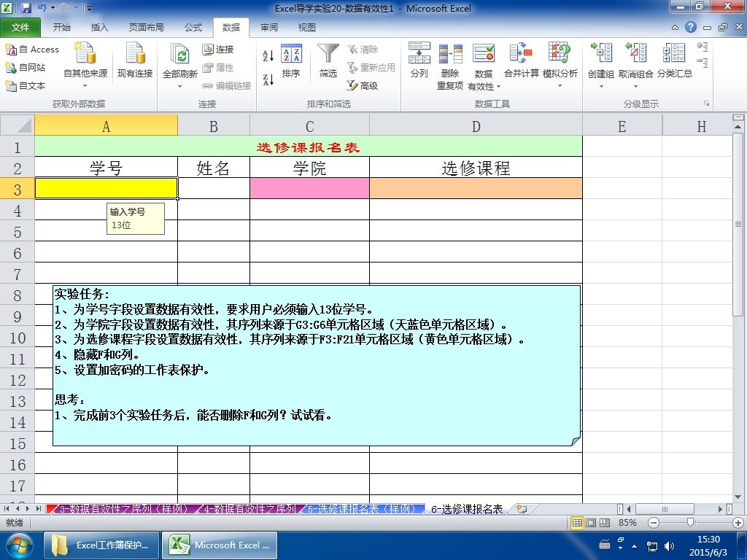Open Excel工作簿保护 folder in taskbar
Screen dimensions: 747x560
tap(101, 545)
